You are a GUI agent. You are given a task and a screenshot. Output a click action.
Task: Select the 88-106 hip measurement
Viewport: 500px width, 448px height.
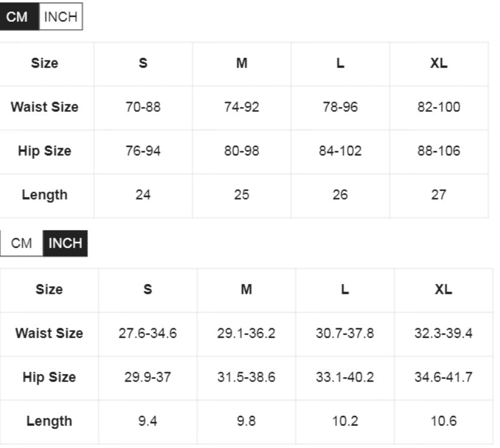[x=439, y=151]
